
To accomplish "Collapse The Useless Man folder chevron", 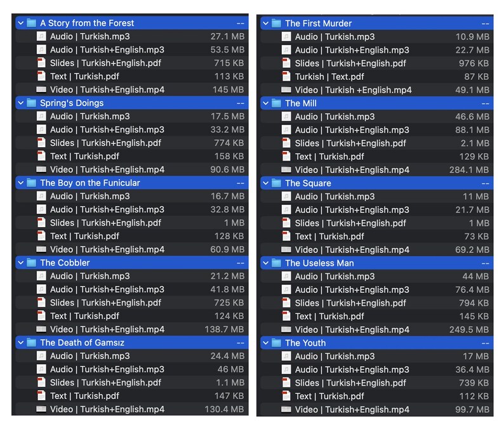I will (266, 263).
